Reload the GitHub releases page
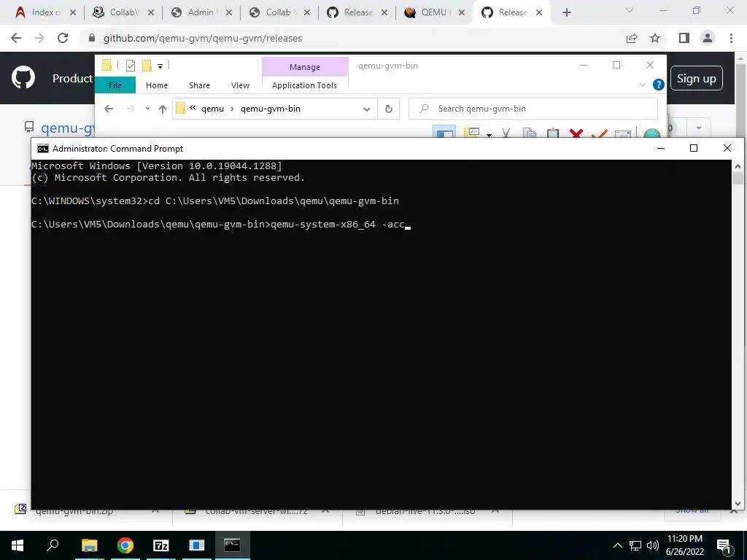 point(63,38)
